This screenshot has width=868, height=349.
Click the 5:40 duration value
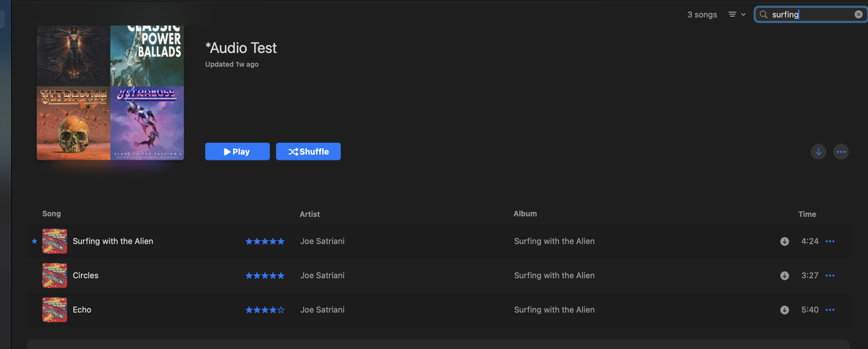pos(810,310)
